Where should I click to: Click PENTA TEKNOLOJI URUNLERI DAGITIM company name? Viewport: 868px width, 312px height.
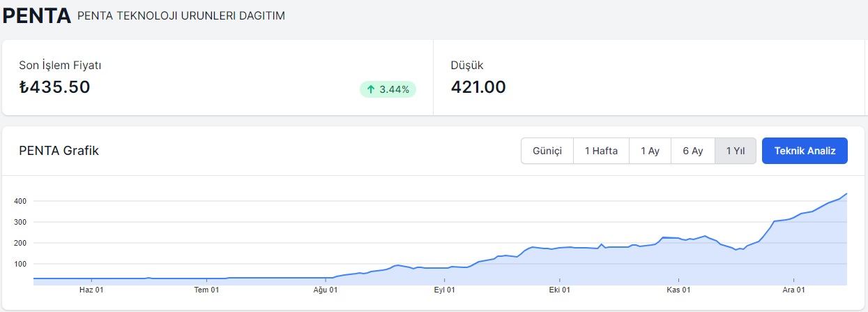click(181, 15)
